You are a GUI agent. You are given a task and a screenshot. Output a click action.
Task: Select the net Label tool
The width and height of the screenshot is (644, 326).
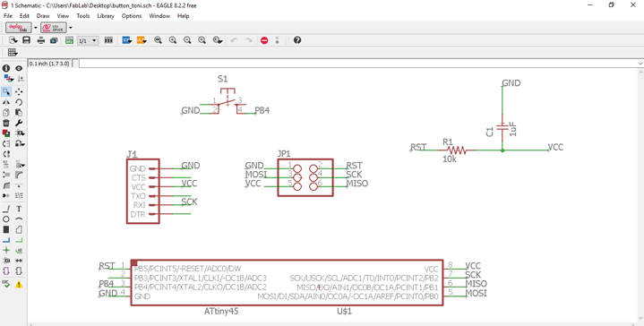pos(19,250)
